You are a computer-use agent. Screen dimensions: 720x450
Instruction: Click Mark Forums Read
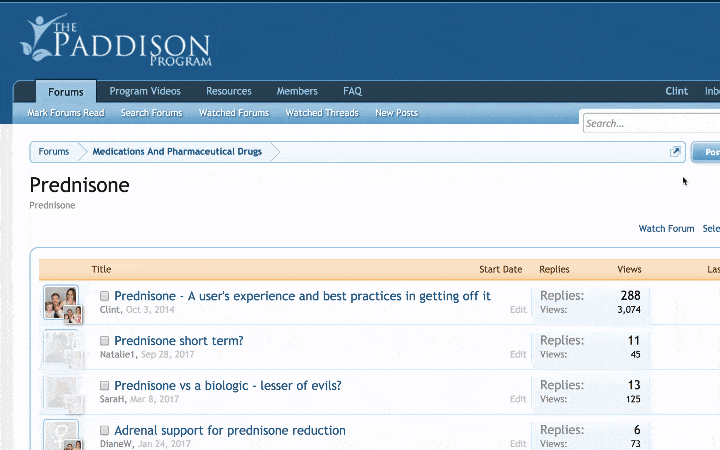[66, 113]
